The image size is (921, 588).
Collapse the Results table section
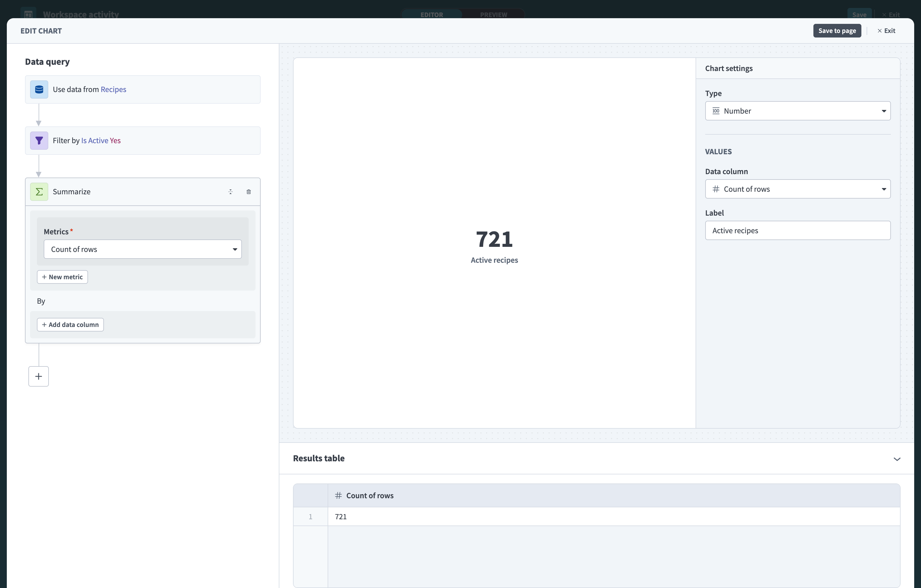click(897, 459)
